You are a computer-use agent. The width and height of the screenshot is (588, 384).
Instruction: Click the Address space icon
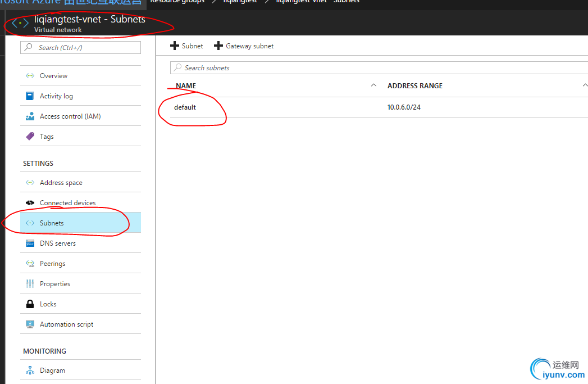(x=30, y=182)
